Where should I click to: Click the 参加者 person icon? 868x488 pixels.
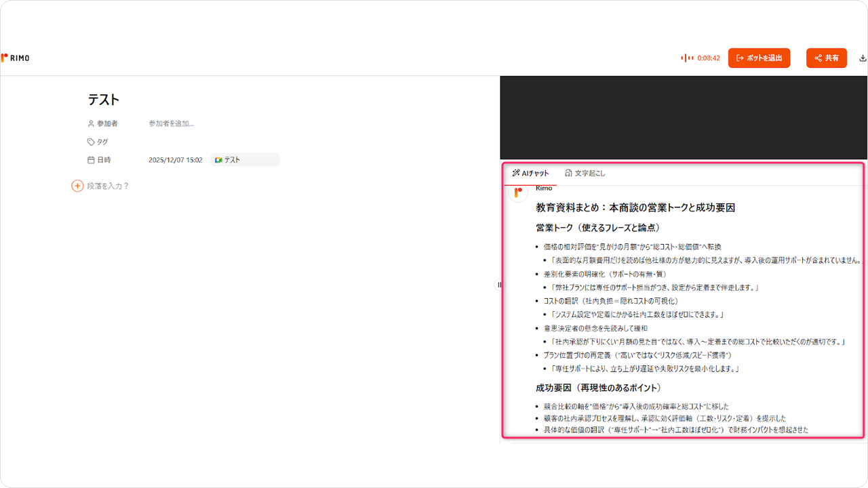(91, 124)
